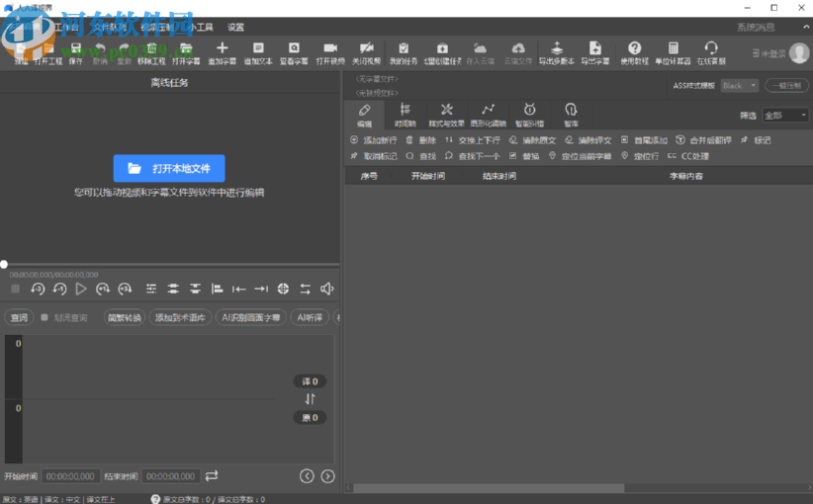Open the 设置 menu

pos(235,27)
